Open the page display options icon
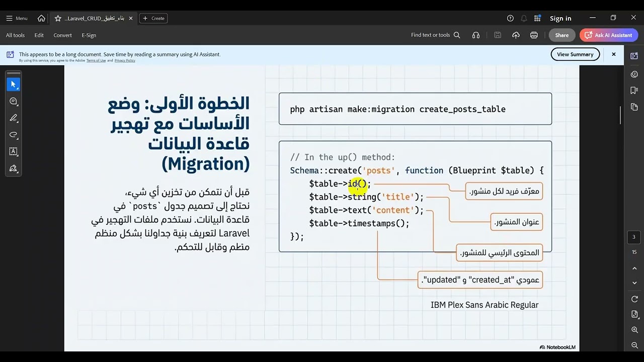This screenshot has width=644, height=362. pyautogui.click(x=634, y=314)
